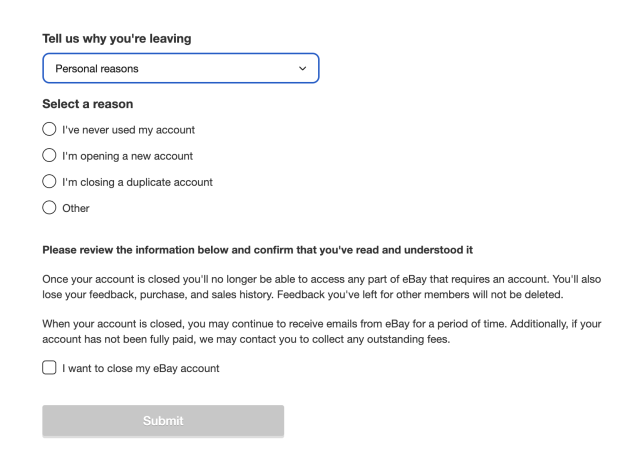
Task: Click the "I want to close my eBay account" label
Action: click(141, 368)
